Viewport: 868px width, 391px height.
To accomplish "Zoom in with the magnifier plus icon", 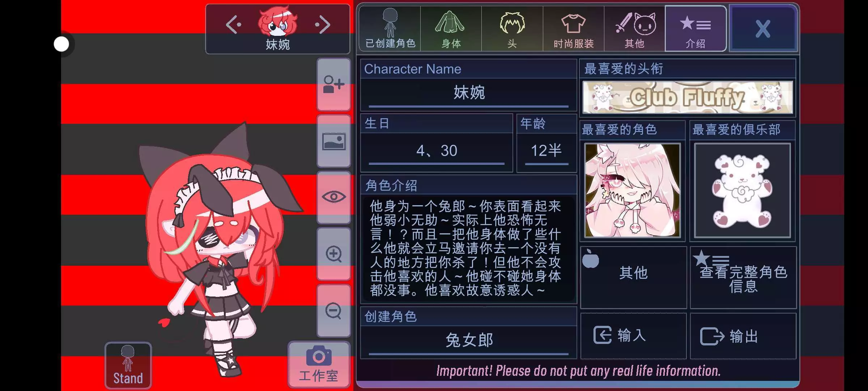I will [333, 254].
